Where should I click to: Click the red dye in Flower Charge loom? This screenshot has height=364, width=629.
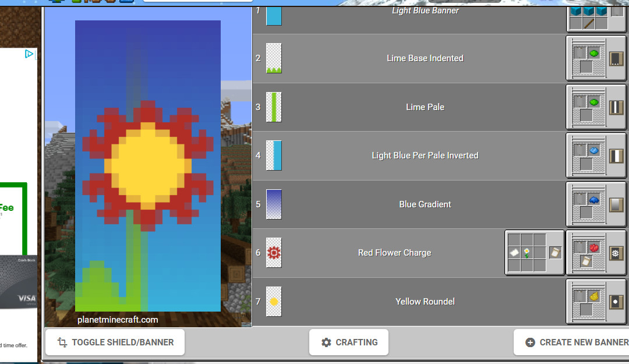coord(594,248)
